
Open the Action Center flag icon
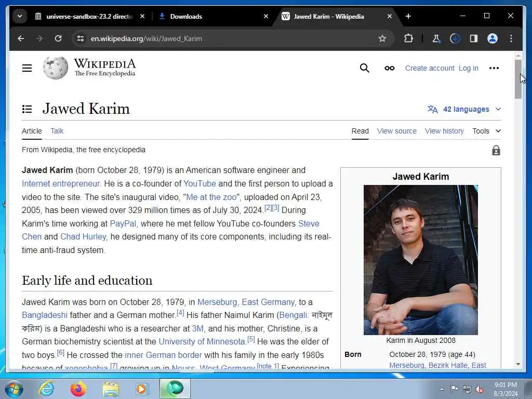[x=454, y=389]
